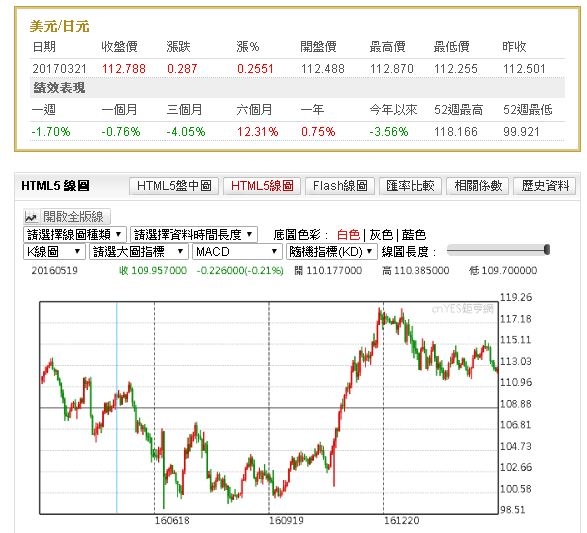Open the Flash線圖 tab
Screen dimensions: 587x533
(340, 186)
